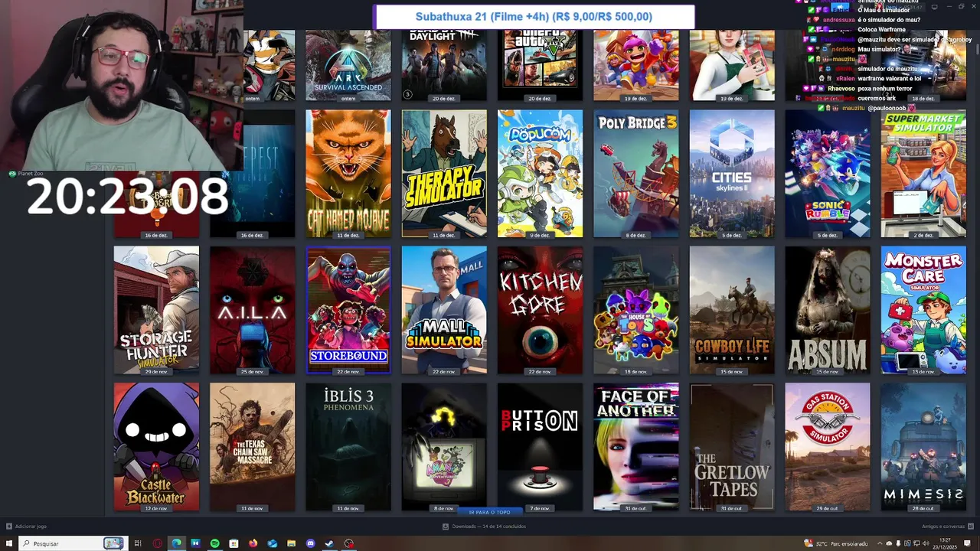The width and height of the screenshot is (980, 551).
Task: Open The Gretlow Tapes cover
Action: point(732,447)
